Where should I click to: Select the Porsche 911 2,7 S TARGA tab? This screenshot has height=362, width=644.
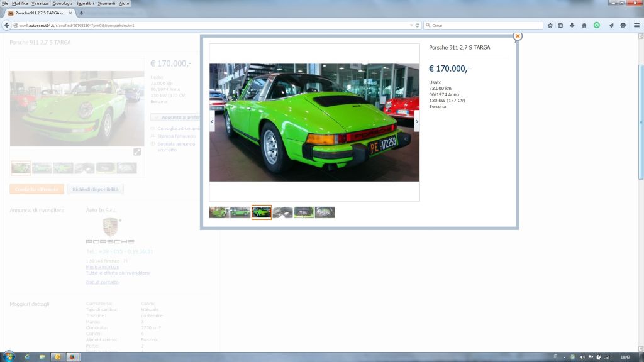click(x=40, y=13)
